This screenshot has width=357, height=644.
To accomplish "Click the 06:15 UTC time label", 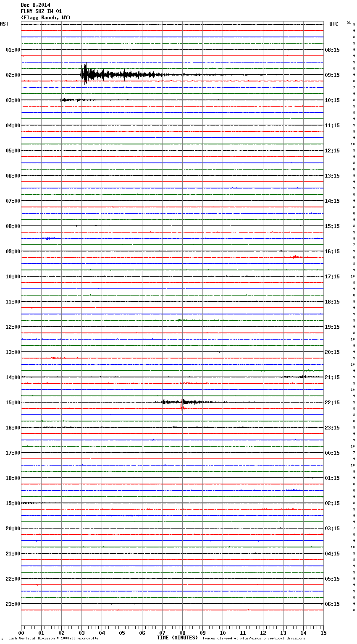I will point(332,604).
